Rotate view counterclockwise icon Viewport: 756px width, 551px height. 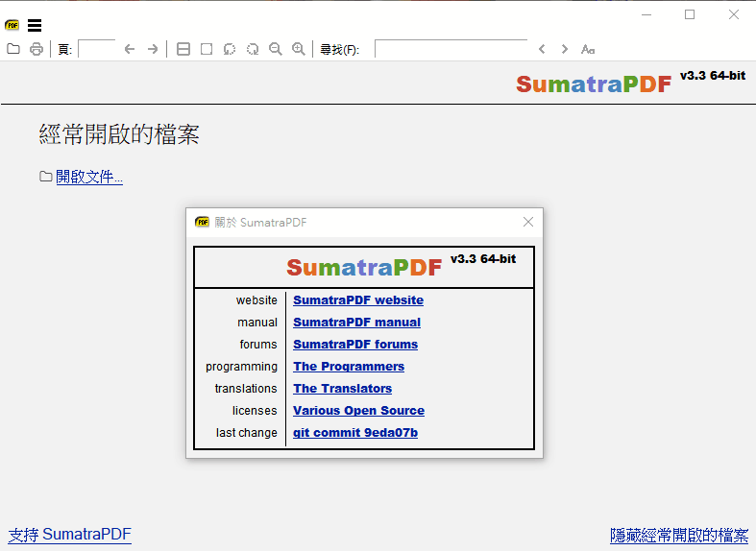coord(230,49)
